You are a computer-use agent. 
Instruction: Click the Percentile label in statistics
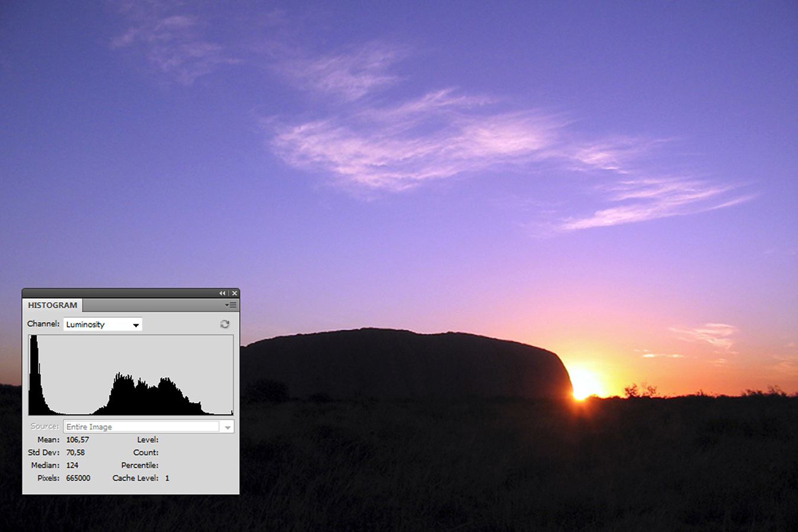click(x=140, y=466)
